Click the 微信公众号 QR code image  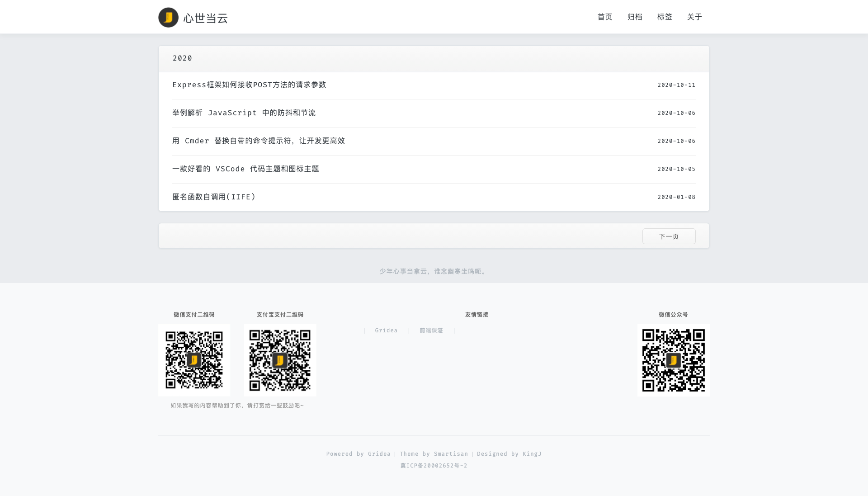[673, 360]
